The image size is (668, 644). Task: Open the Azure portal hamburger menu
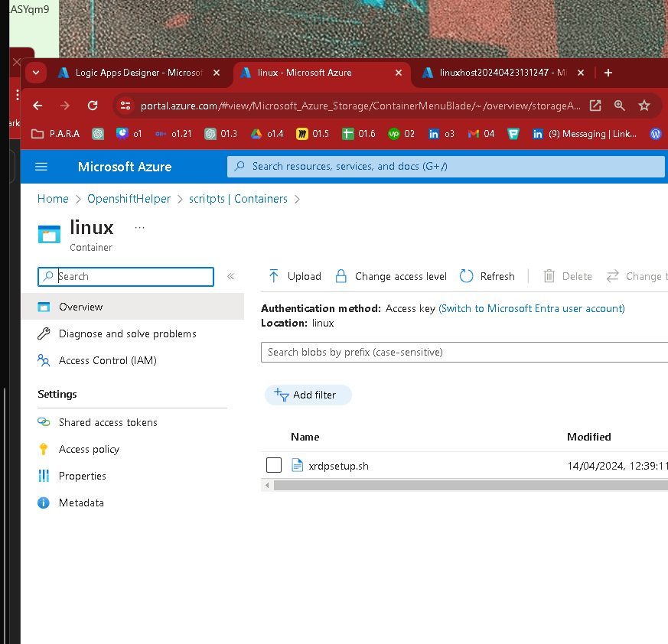coord(41,167)
